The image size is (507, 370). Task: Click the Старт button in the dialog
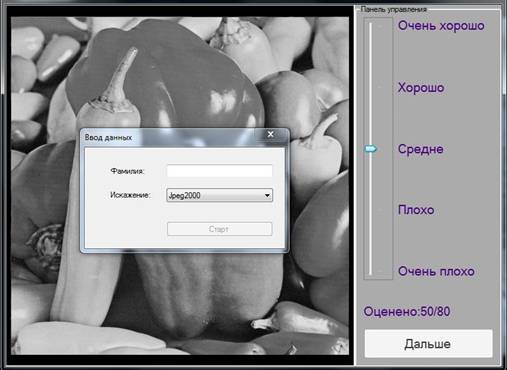219,229
